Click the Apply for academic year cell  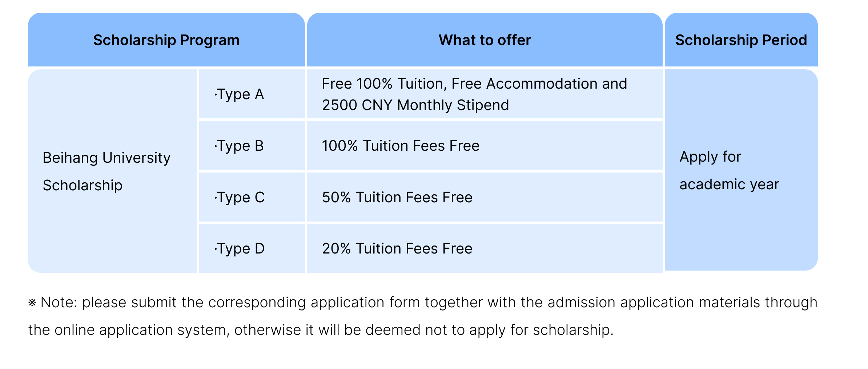[729, 171]
